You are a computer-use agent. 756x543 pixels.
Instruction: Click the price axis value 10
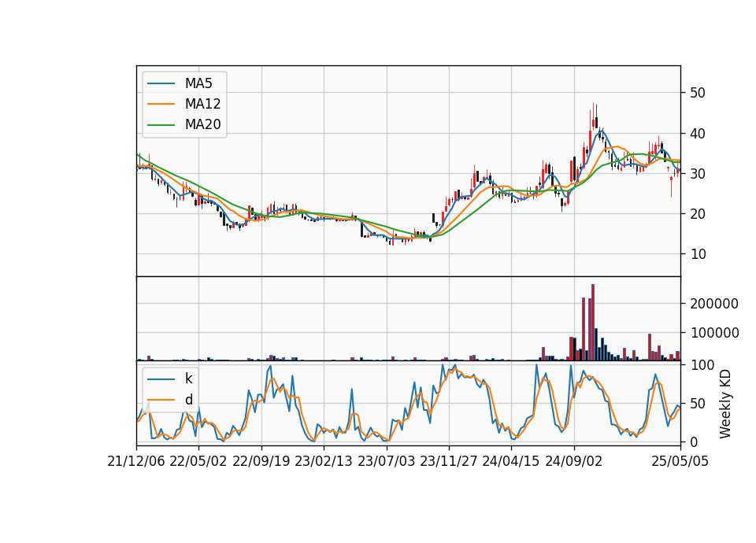point(698,254)
